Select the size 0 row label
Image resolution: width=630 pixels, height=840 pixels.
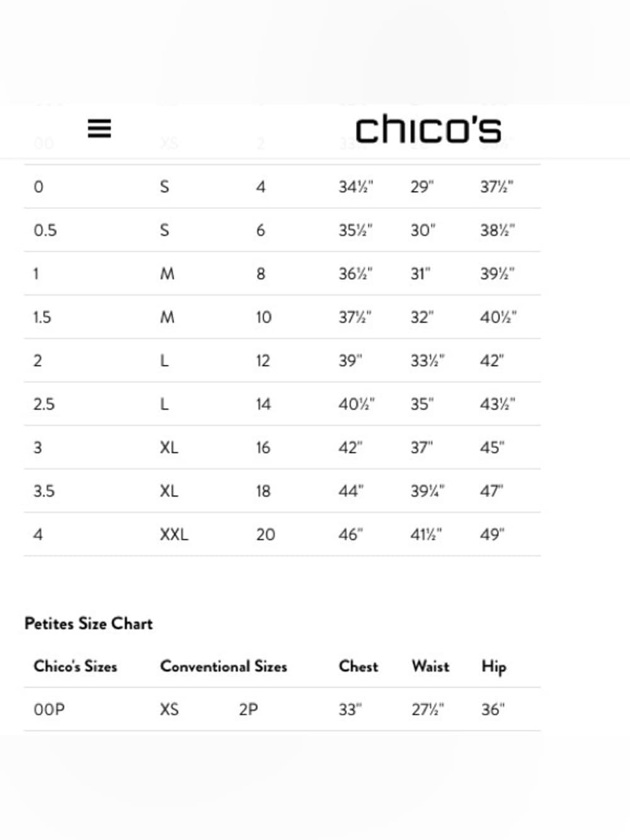(38, 187)
